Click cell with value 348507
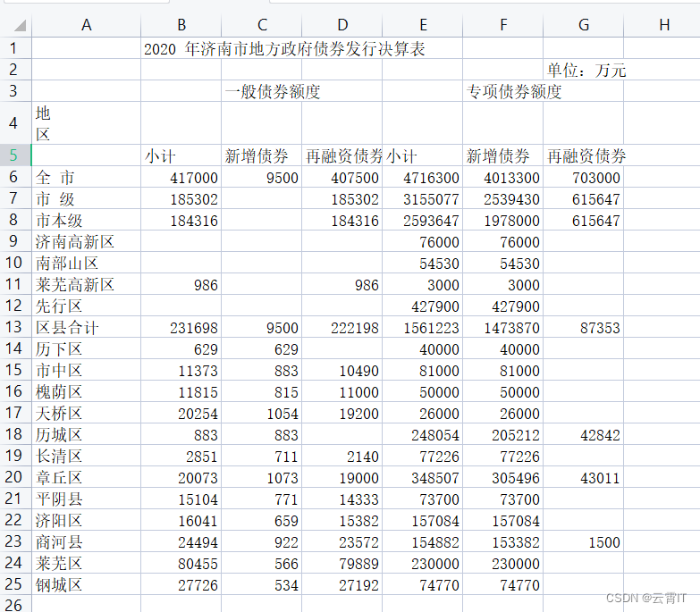This screenshot has width=700, height=612. 422,477
